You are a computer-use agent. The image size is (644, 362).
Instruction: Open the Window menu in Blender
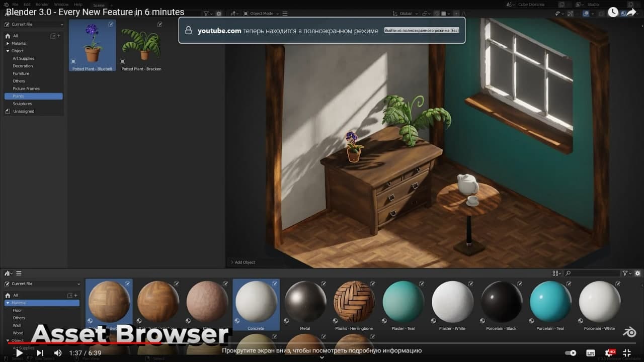[x=61, y=5]
